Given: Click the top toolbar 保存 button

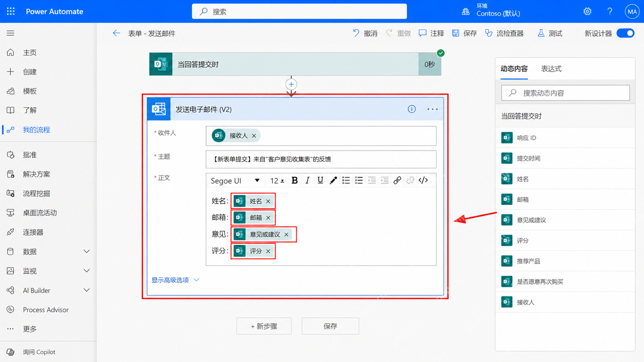Looking at the screenshot, I should 465,33.
